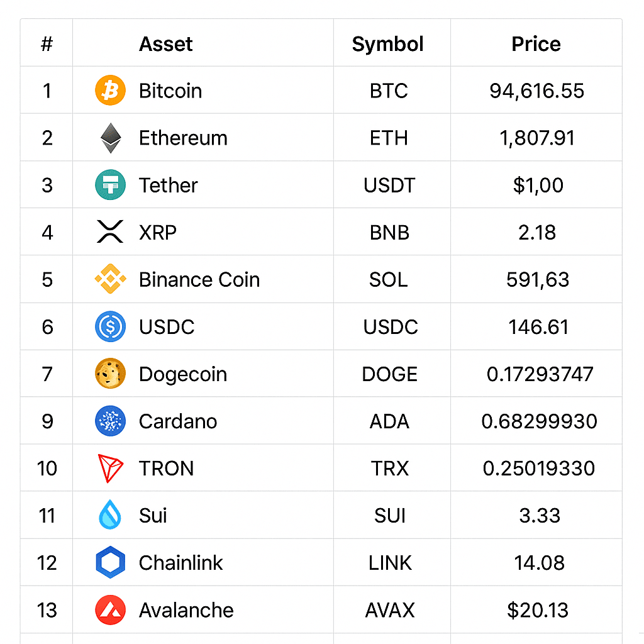644x644 pixels.
Task: Click the red Avalanche logo icon
Action: click(110, 610)
